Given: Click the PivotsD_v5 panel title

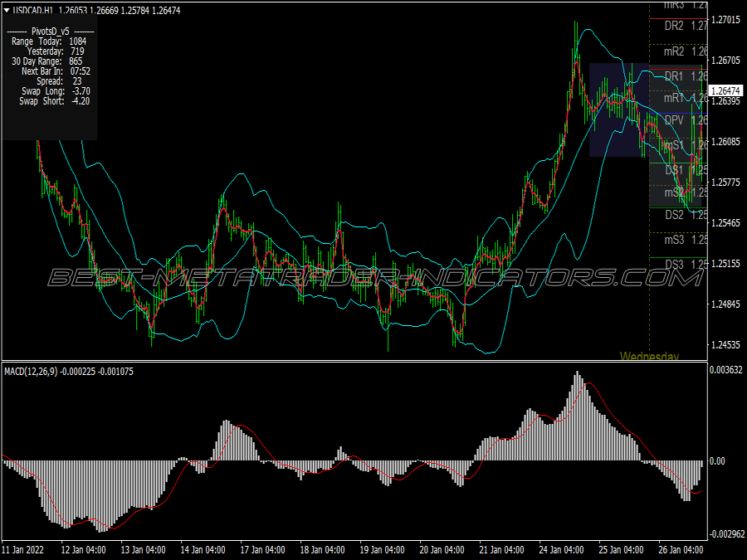Looking at the screenshot, I should coord(50,32).
